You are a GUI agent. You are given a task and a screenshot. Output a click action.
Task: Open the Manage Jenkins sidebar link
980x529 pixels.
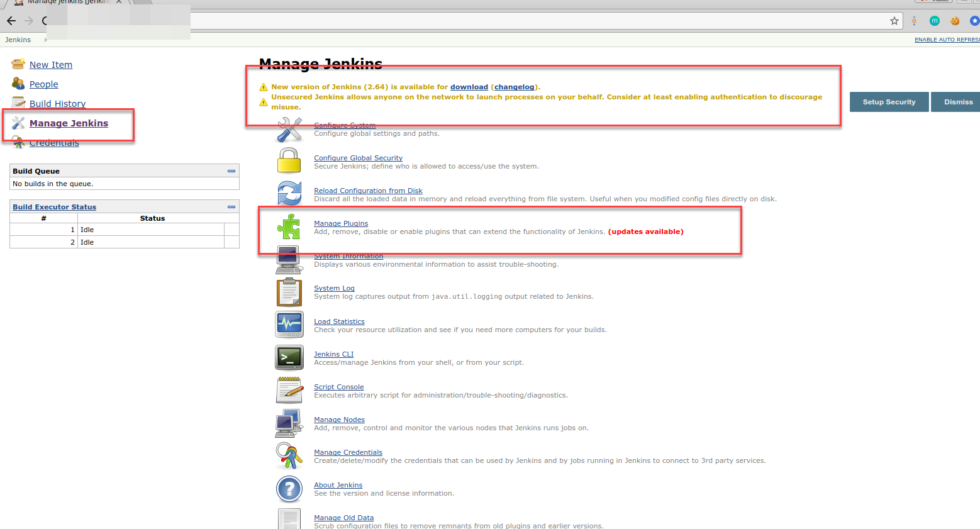pyautogui.click(x=69, y=123)
